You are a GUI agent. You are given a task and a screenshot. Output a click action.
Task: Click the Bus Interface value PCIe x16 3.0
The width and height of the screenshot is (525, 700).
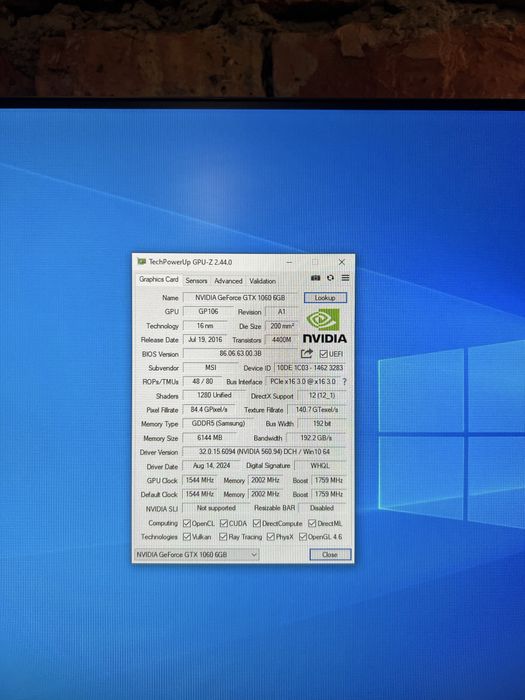click(x=303, y=381)
